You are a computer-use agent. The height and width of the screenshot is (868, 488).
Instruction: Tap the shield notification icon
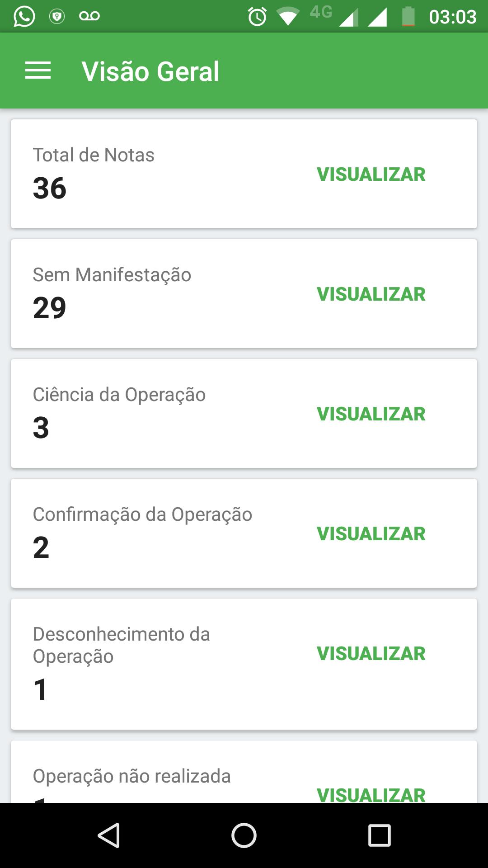tap(57, 17)
